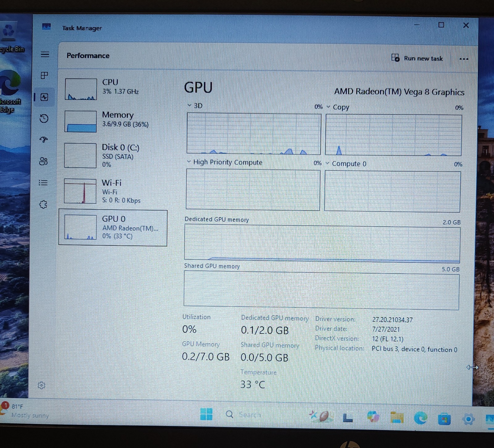Image resolution: width=494 pixels, height=448 pixels.
Task: Open Microsoft Store from the taskbar
Action: [444, 419]
